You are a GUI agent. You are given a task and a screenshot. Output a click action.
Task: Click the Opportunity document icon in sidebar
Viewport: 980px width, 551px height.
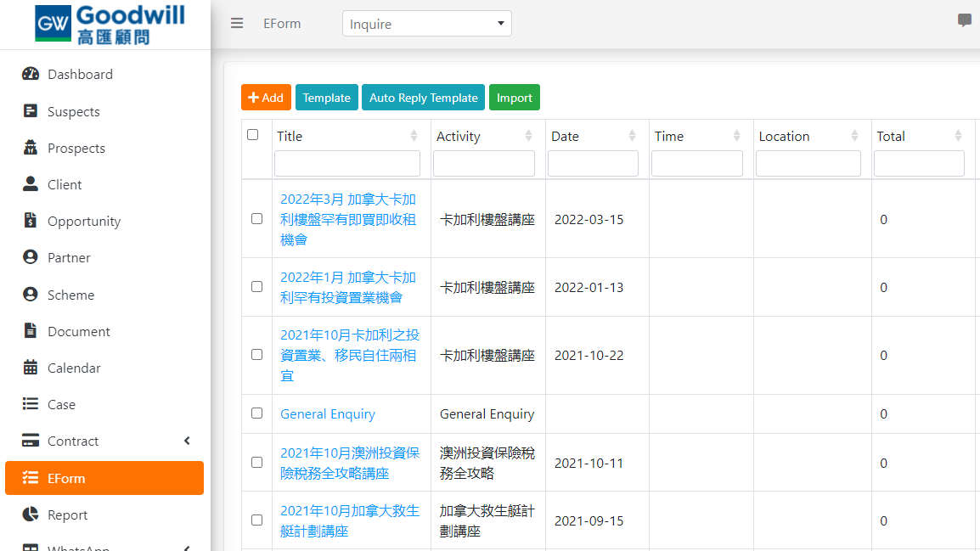30,221
